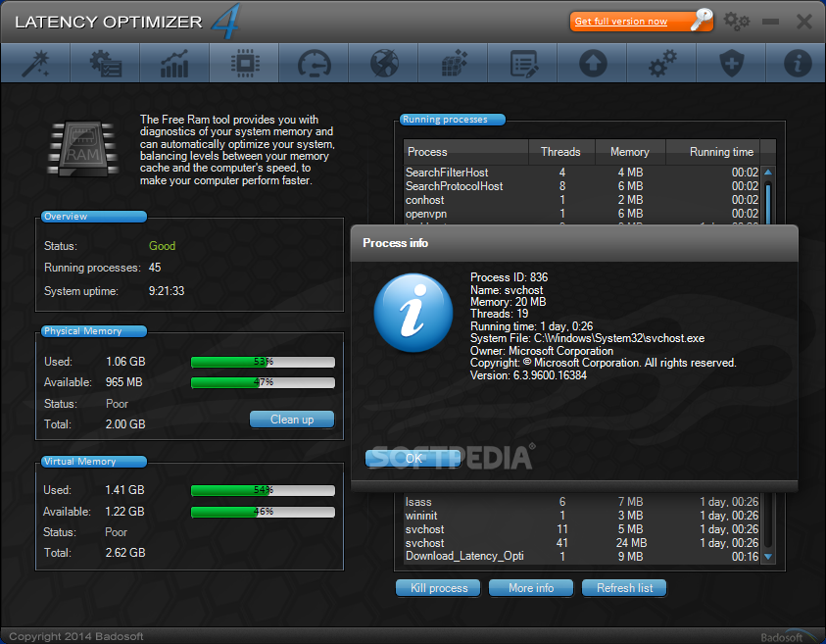Open the twin gears settings tool
The width and height of the screenshot is (826, 644).
(661, 64)
